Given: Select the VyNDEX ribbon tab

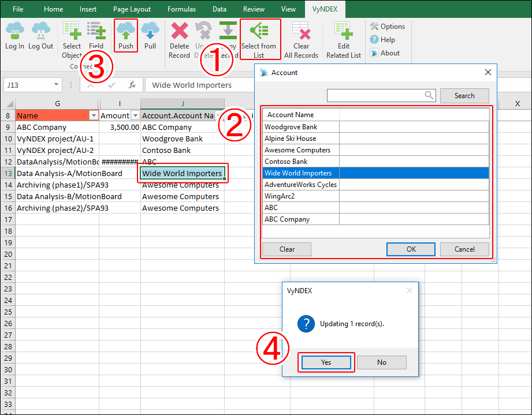Looking at the screenshot, I should pos(325,9).
